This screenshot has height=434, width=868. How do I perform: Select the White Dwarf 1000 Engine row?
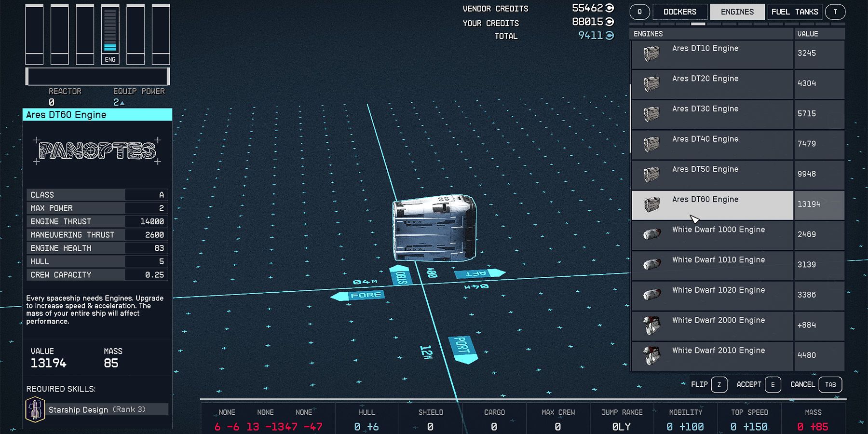click(x=738, y=235)
